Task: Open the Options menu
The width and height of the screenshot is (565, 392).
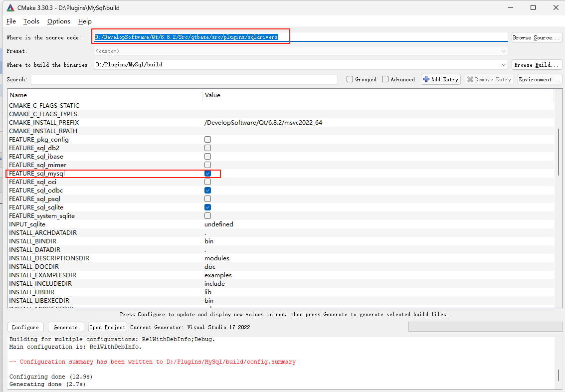Action: (x=59, y=21)
